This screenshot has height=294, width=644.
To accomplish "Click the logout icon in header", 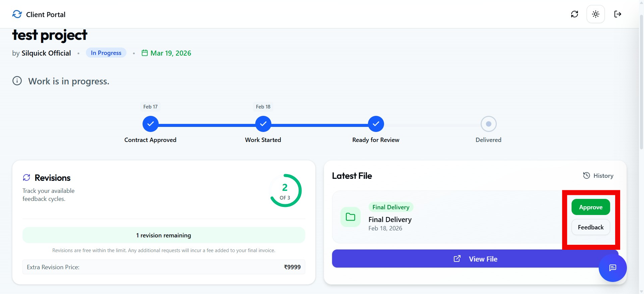I will (x=618, y=14).
